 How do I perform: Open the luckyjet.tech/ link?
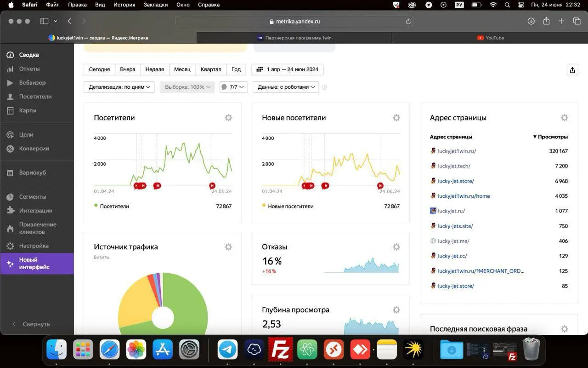click(454, 166)
